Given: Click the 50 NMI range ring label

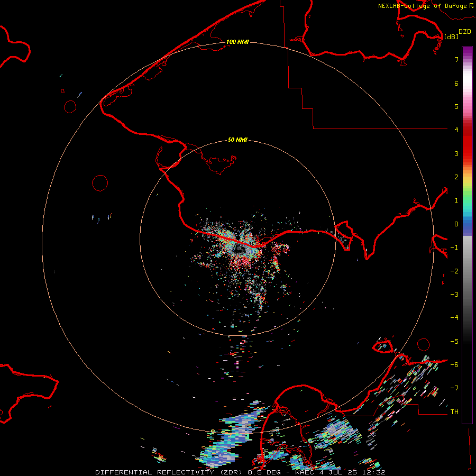Looking at the screenshot, I should (x=237, y=140).
